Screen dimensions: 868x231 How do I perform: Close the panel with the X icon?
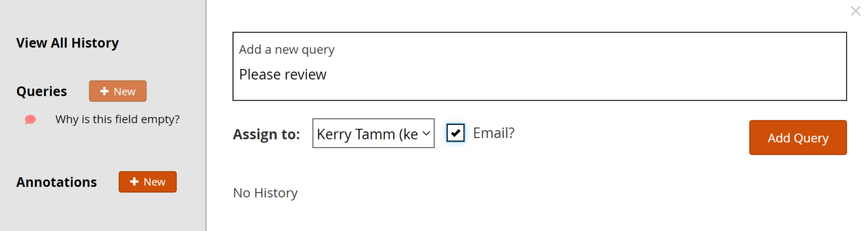pos(856,11)
